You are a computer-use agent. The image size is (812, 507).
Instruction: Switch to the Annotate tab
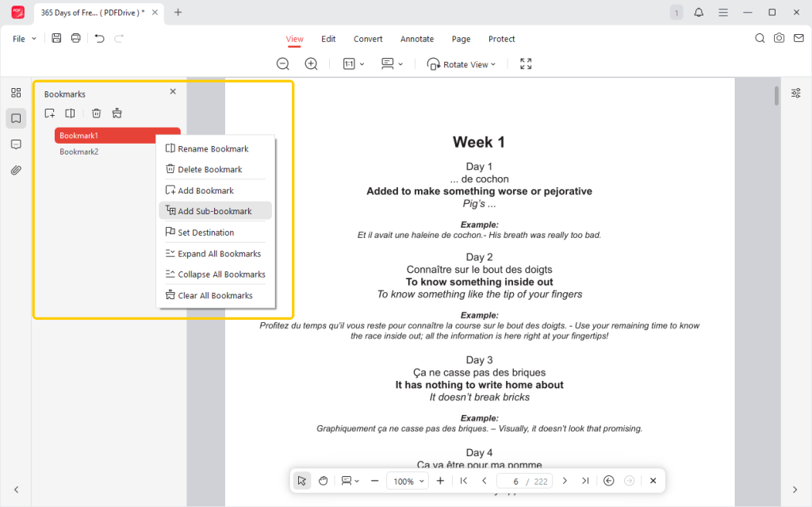[417, 38]
